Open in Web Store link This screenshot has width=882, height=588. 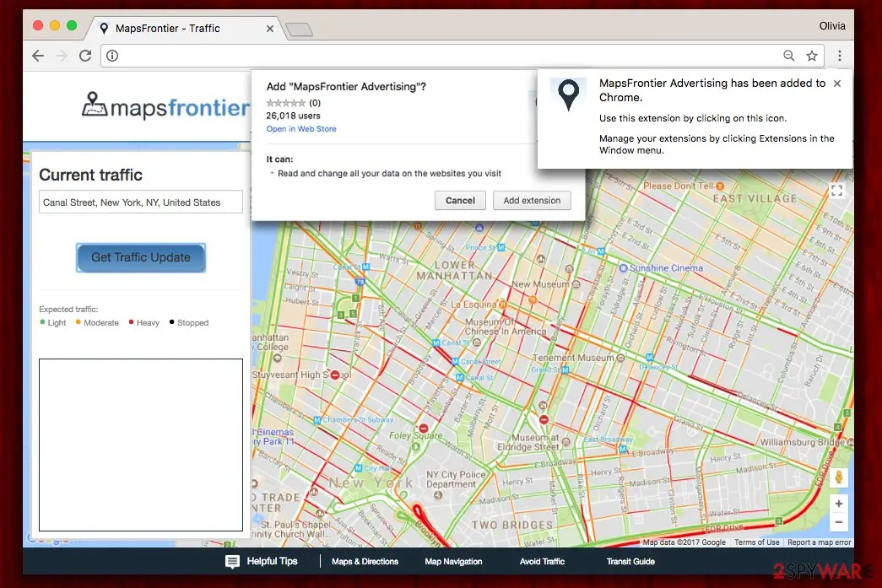[x=301, y=129]
